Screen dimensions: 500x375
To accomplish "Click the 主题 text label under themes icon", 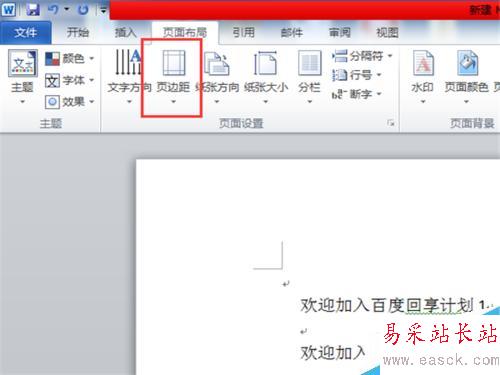I will tap(22, 87).
